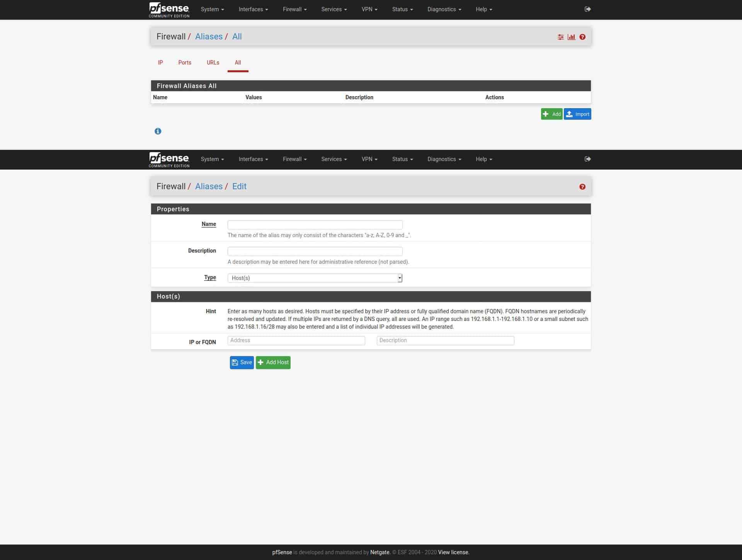Open Services menu in top navbar
The height and width of the screenshot is (560, 742).
tap(334, 9)
